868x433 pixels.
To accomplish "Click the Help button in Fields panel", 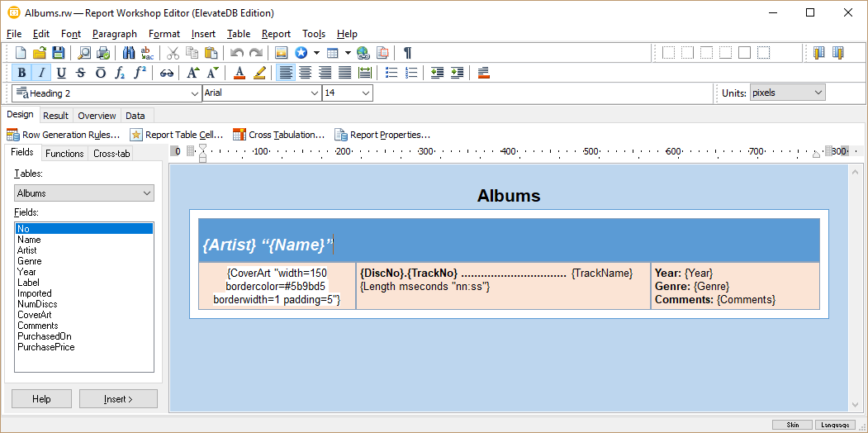I will coord(41,398).
